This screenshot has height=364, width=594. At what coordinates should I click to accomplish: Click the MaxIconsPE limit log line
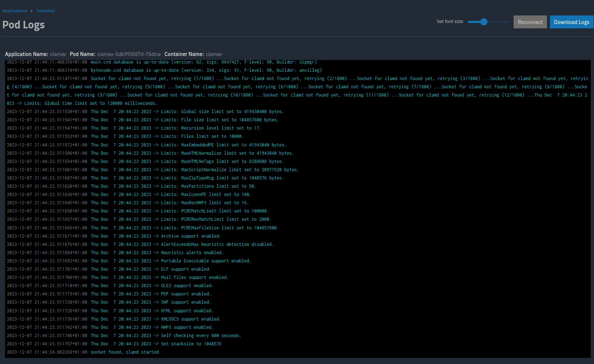[129, 195]
